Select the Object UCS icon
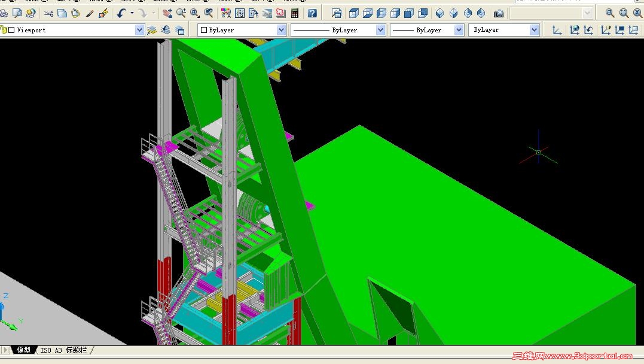The image size is (644, 364). pyautogui.click(x=619, y=29)
